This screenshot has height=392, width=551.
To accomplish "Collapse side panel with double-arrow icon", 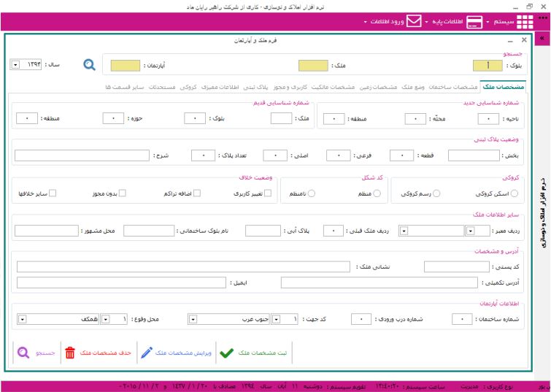I will point(542,38).
